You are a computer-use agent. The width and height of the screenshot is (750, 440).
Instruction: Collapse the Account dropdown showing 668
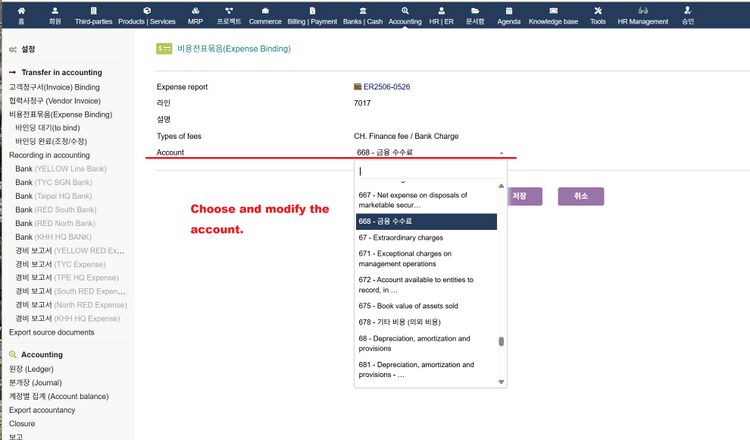click(x=500, y=153)
